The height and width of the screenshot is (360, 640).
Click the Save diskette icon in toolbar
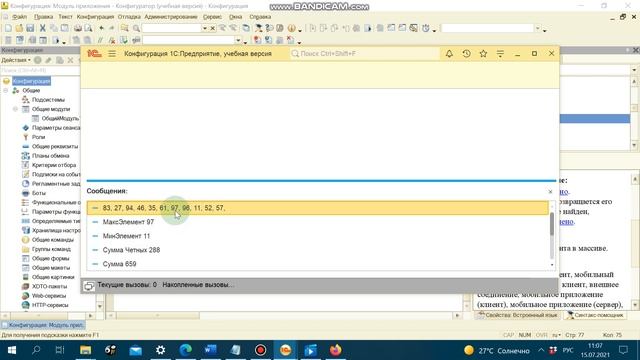coord(30,28)
